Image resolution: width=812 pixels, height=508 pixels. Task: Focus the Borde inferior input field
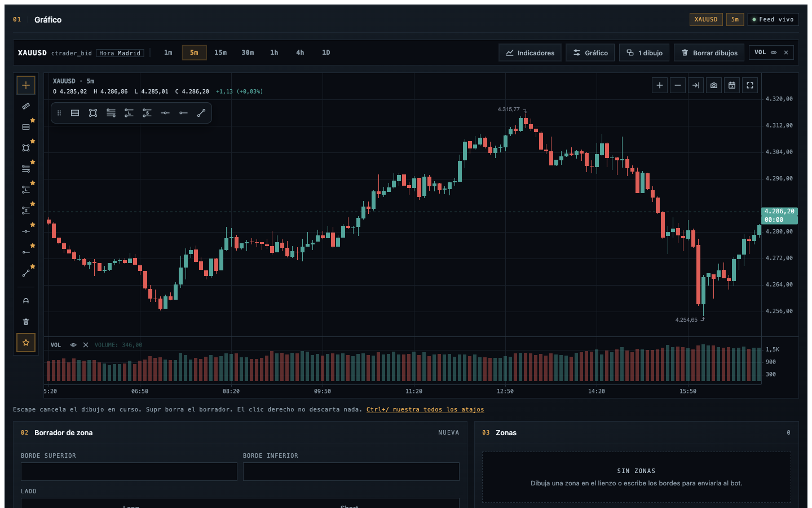click(x=351, y=472)
